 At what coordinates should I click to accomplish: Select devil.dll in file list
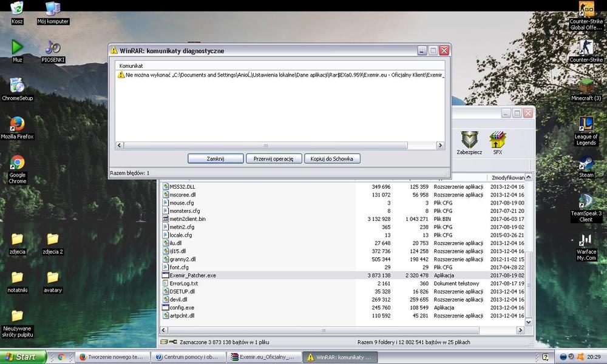(x=343, y=300)
